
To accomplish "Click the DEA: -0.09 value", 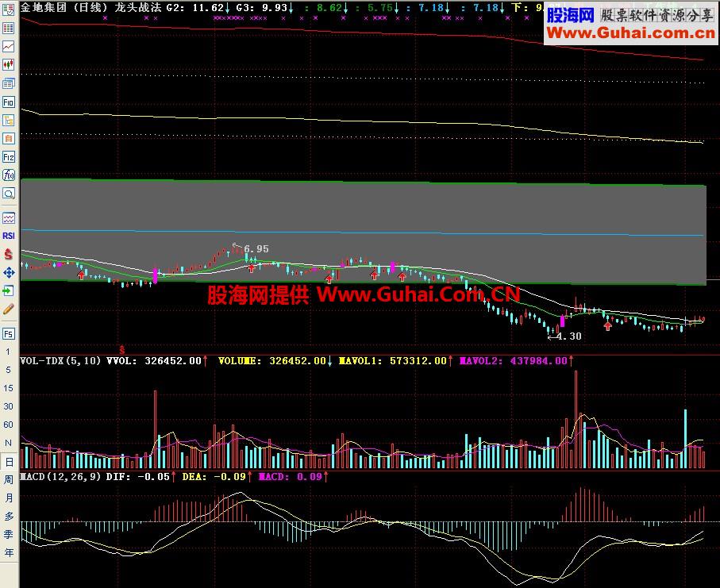I will 217,476.
